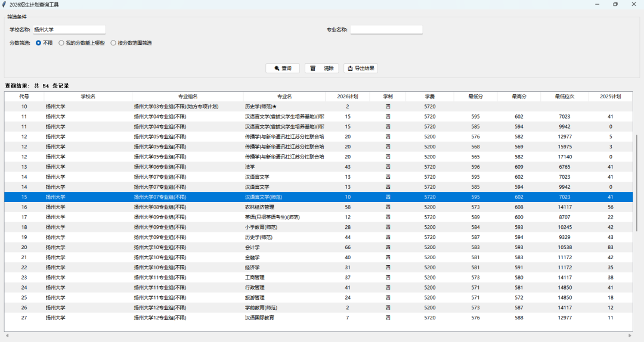This screenshot has height=342, width=644.
Task: Click the 2026 plan value 58
Action: point(348,207)
